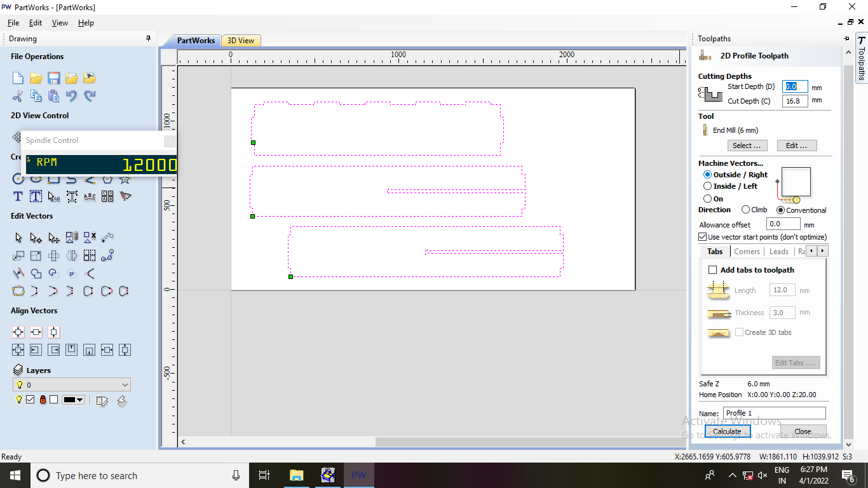
Task: Click the fillet corners rounded-square icon
Action: [18, 291]
